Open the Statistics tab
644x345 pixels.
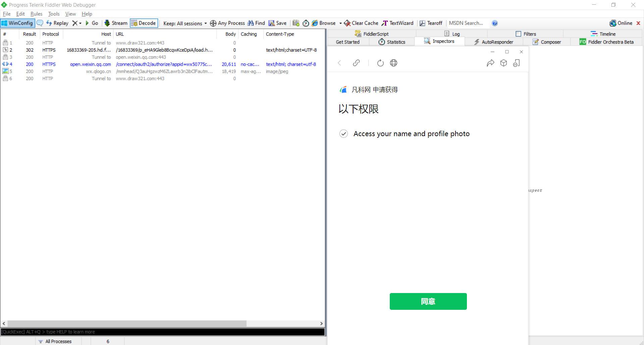pyautogui.click(x=392, y=42)
